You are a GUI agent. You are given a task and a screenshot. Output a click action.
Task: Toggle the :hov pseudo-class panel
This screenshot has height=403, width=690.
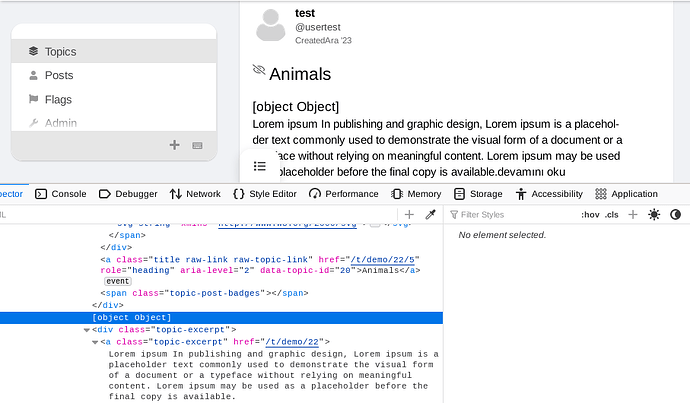click(590, 214)
